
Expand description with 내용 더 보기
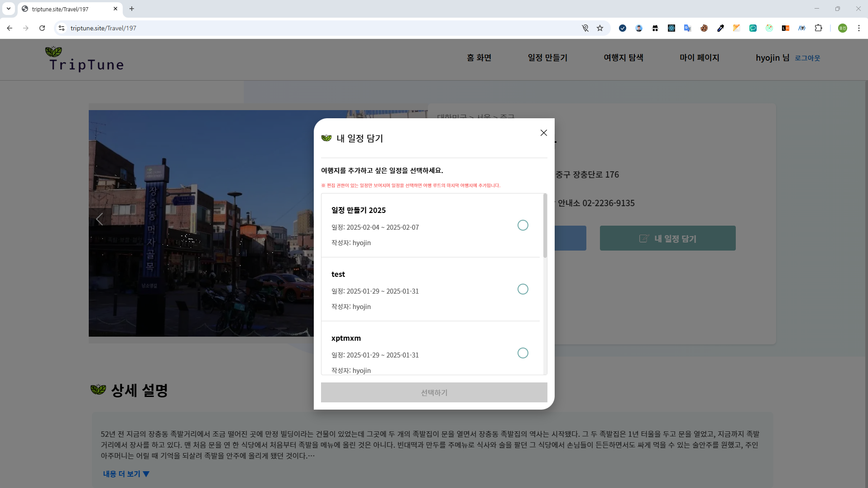[126, 474]
